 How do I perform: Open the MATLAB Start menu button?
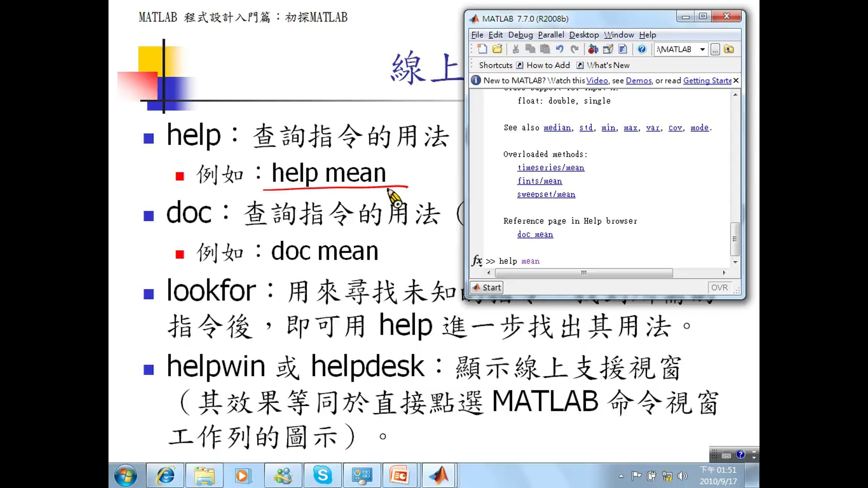(486, 287)
